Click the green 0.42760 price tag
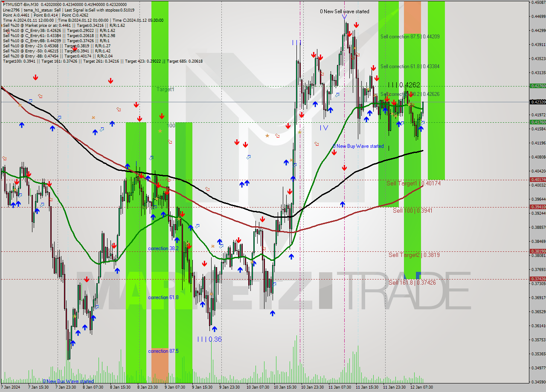The height and width of the screenshot is (392, 546). [x=537, y=86]
